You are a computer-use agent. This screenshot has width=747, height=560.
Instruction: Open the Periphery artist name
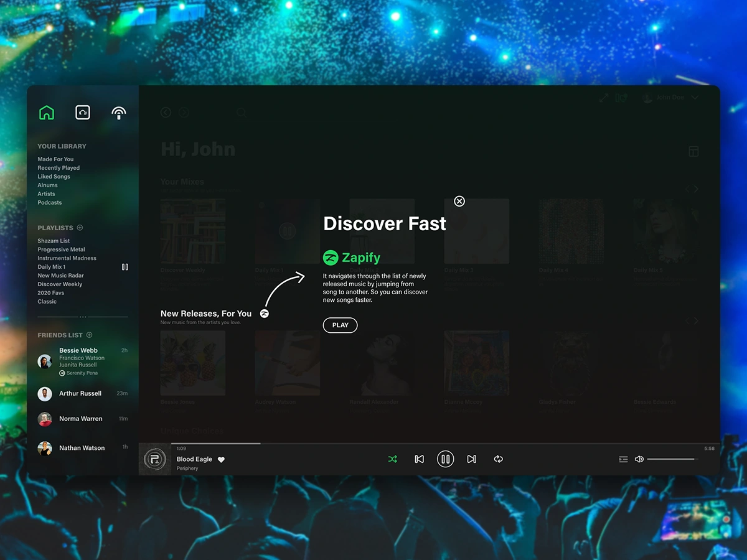click(x=187, y=469)
